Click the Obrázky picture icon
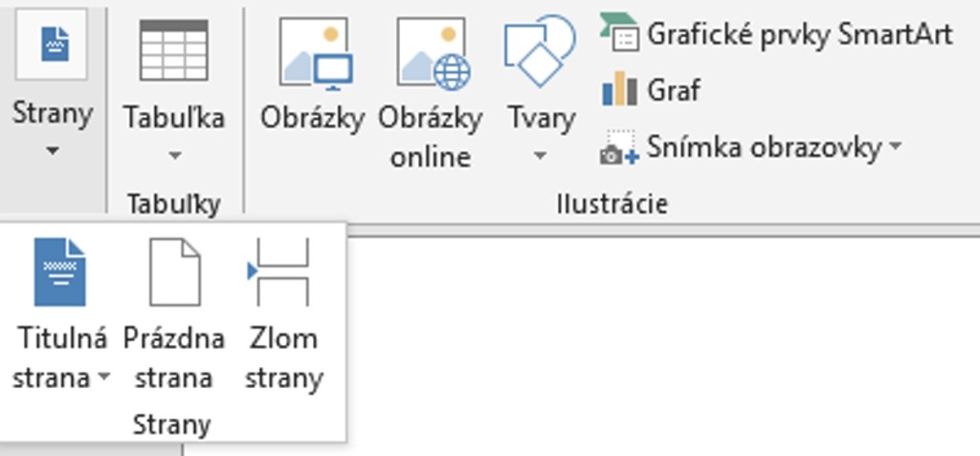This screenshot has width=980, height=456. click(313, 53)
